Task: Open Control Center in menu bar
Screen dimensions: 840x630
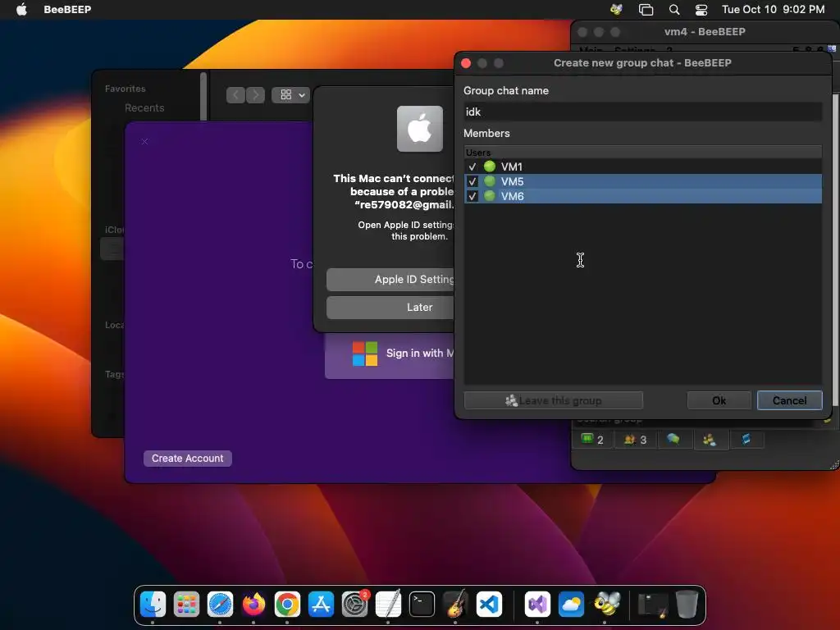Action: click(x=701, y=10)
